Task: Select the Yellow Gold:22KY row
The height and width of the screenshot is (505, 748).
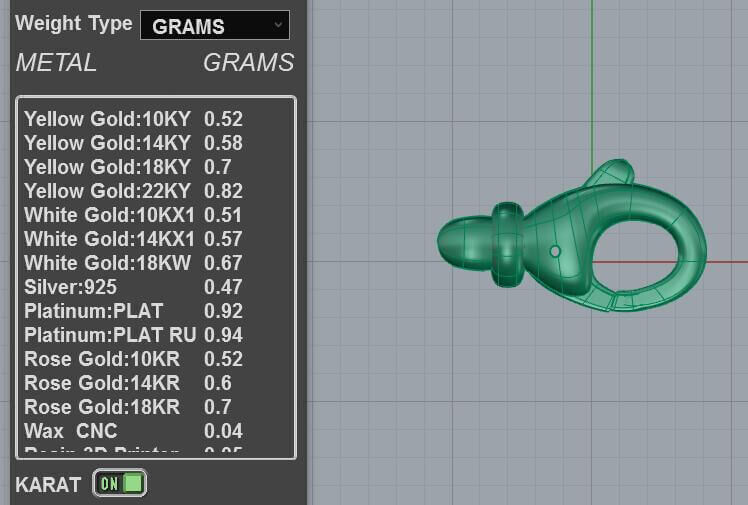Action: pyautogui.click(x=134, y=191)
